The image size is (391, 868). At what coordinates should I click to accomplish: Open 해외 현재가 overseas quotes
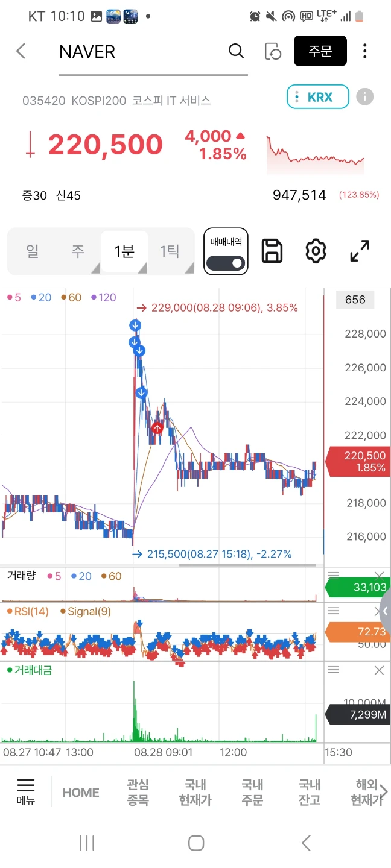(366, 793)
